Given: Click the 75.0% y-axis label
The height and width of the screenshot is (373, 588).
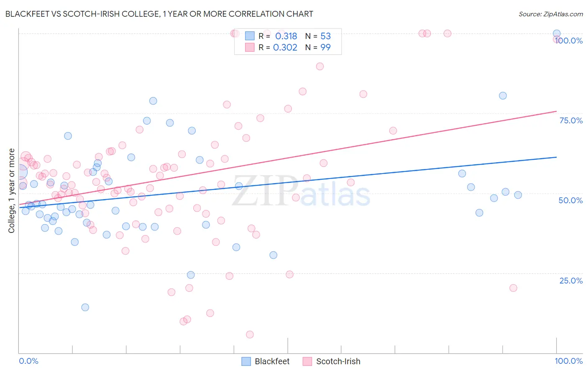Looking at the screenshot, I should click(571, 120).
